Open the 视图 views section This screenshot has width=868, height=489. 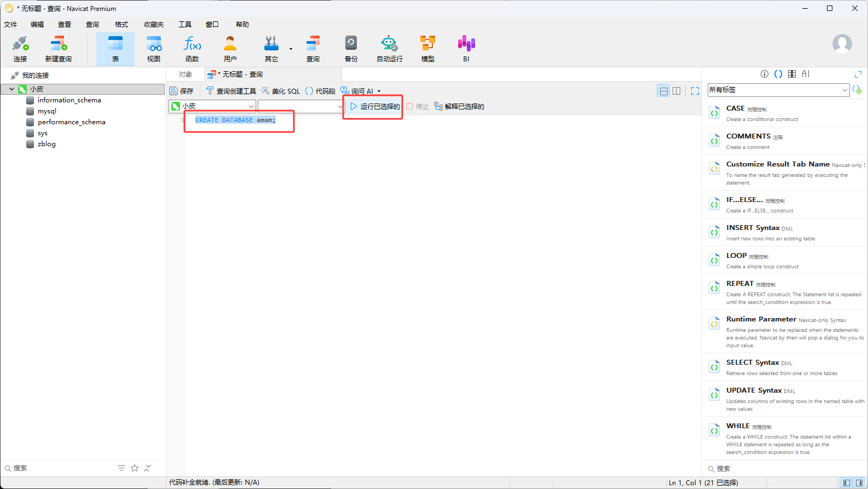tap(154, 49)
